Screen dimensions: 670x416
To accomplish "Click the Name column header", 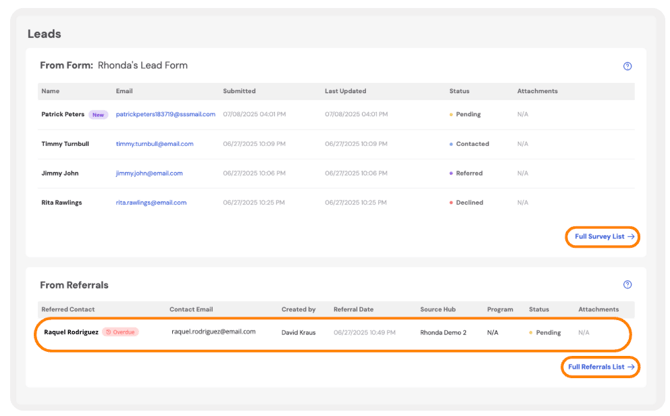I will 50,91.
